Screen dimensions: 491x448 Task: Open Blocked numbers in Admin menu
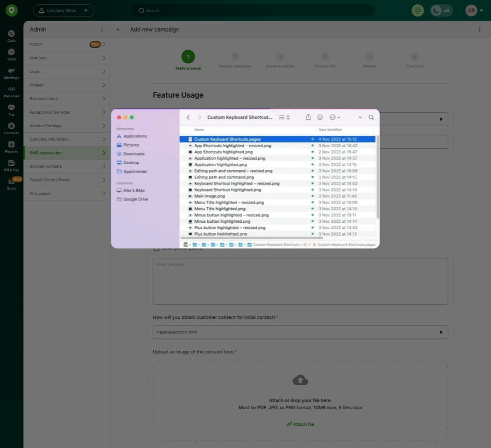67,166
